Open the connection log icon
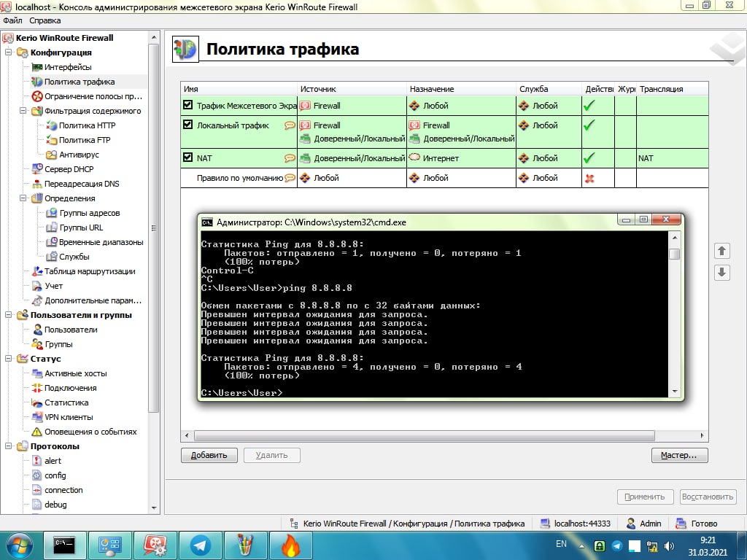Screen dimensions: 747x560 pos(36,490)
